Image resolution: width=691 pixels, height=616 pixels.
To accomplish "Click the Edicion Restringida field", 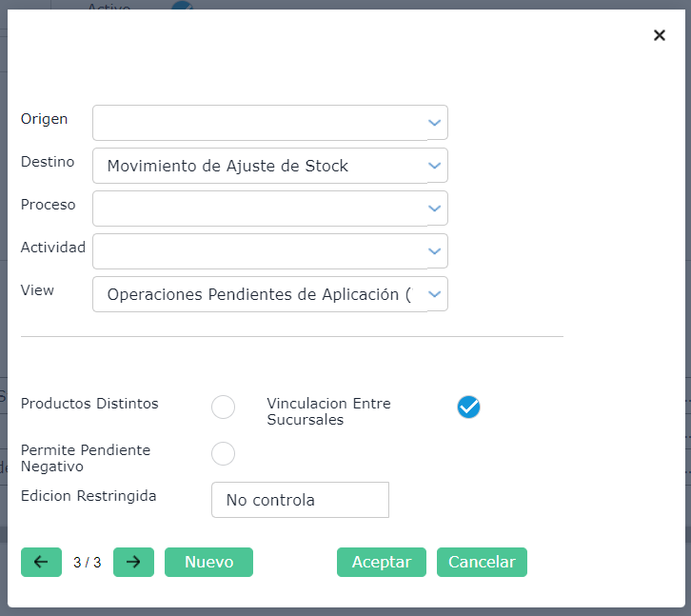I will tap(300, 500).
